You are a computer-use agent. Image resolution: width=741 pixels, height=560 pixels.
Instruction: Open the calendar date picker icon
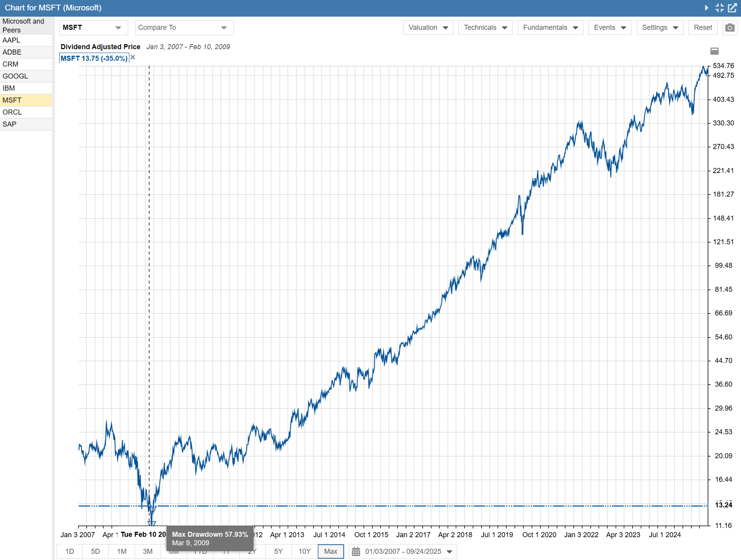pyautogui.click(x=356, y=551)
